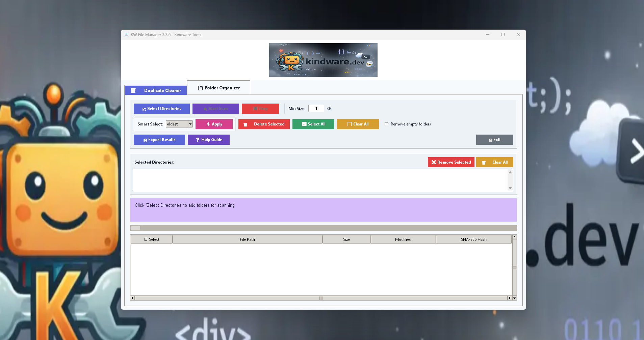This screenshot has width=644, height=340.
Task: Click the scan progress bar
Action: [x=323, y=228]
